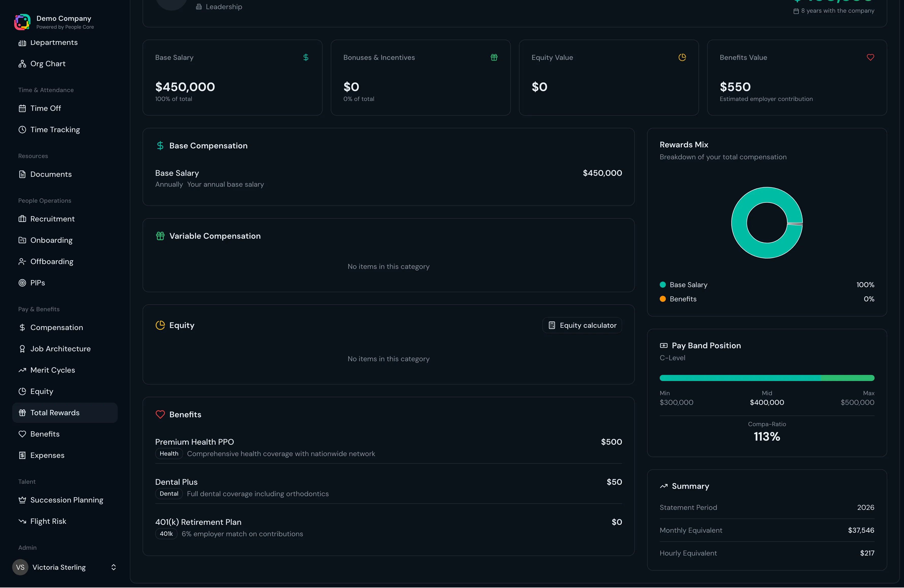Click the Org Chart sidebar icon
The image size is (904, 588).
[22, 64]
